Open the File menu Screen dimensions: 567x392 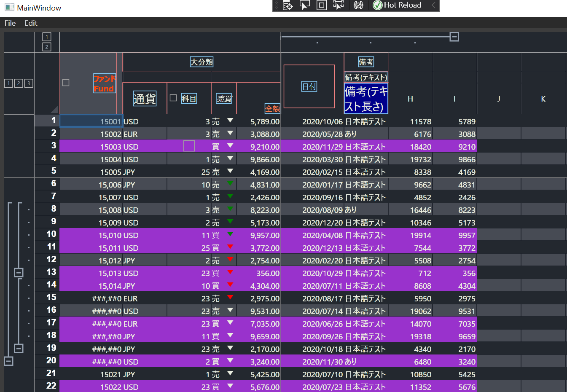click(x=10, y=23)
